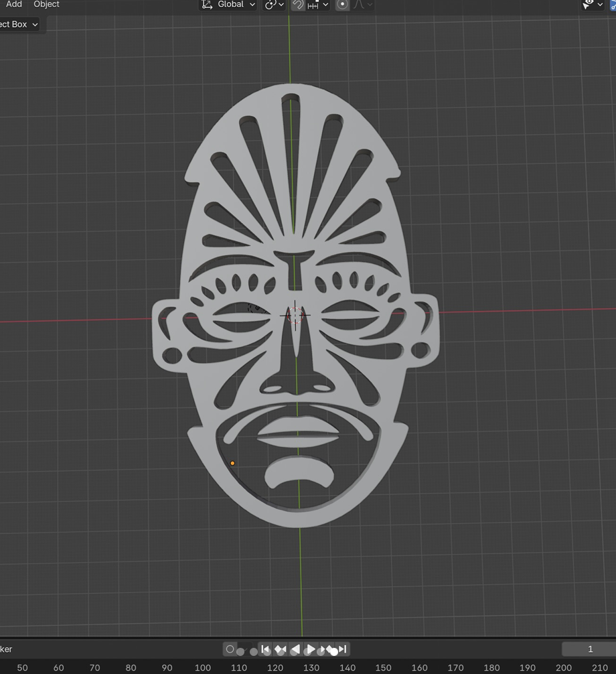The image size is (616, 674).
Task: Click the current frame number field
Action: point(589,649)
